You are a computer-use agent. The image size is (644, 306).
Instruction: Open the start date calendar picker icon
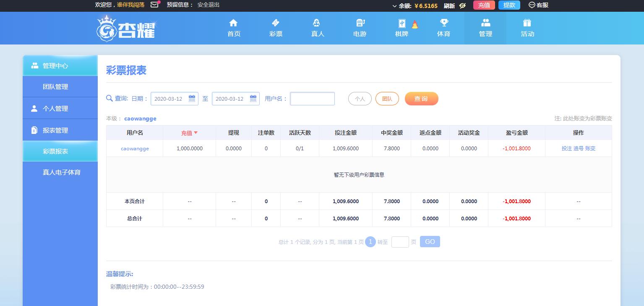click(x=192, y=99)
